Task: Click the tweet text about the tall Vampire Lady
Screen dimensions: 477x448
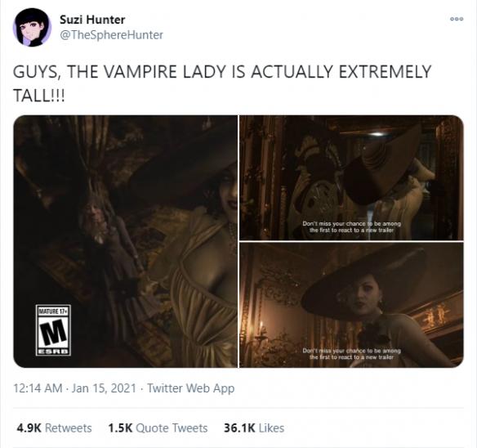Action: click(222, 83)
